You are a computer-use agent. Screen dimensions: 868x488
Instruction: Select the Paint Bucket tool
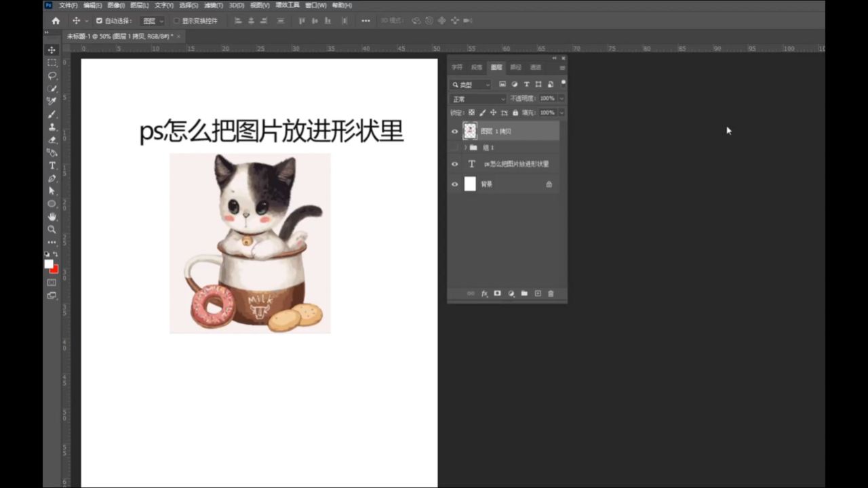pyautogui.click(x=52, y=152)
